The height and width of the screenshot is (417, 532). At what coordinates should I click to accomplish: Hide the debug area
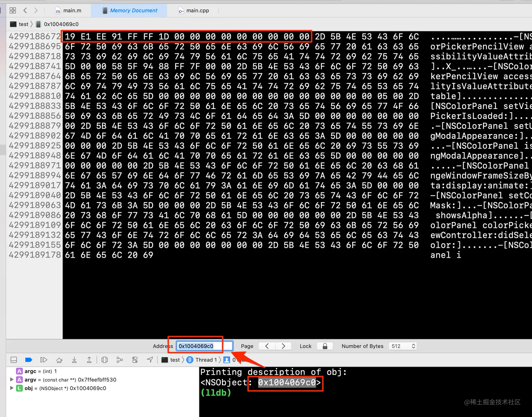pos(14,360)
